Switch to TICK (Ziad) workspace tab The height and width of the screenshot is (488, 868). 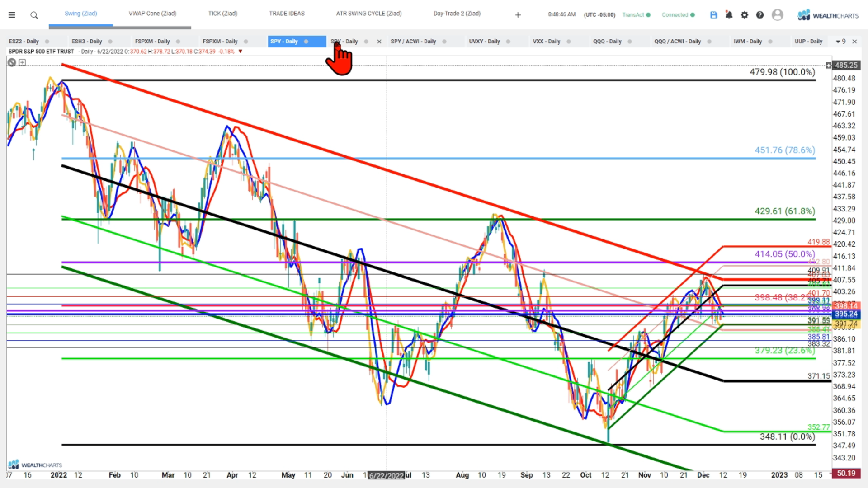[x=223, y=14]
